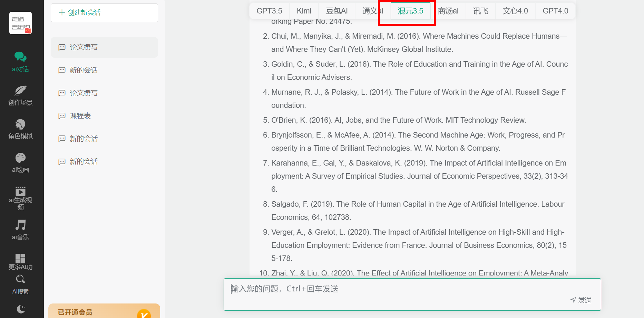Select the 豆包AI model tab
This screenshot has height=318, width=644.
(336, 11)
